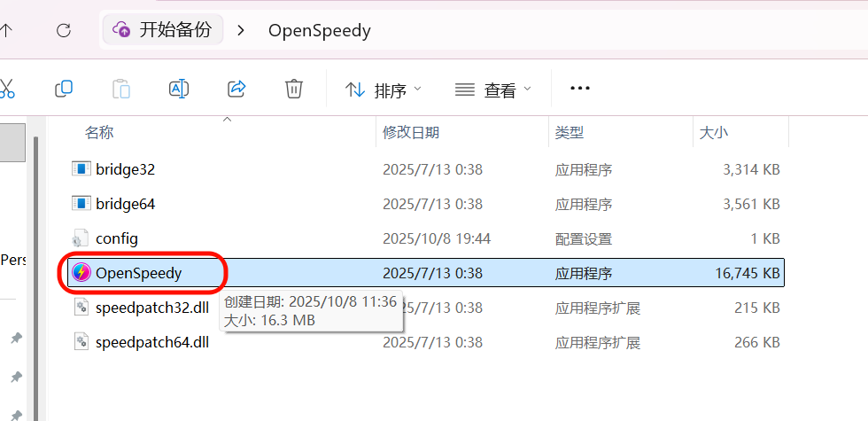
Task: Click the Rename icon in toolbar
Action: coord(179,89)
